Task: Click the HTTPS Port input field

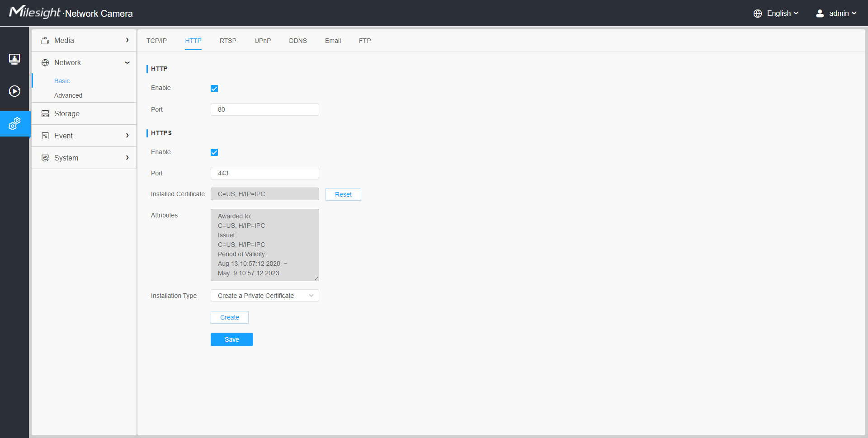Action: [264, 173]
